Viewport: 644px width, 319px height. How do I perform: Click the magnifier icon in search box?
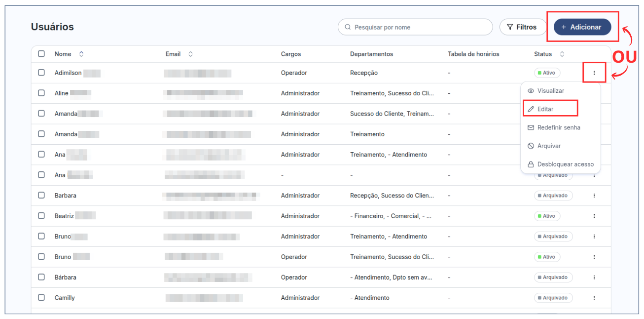click(348, 27)
